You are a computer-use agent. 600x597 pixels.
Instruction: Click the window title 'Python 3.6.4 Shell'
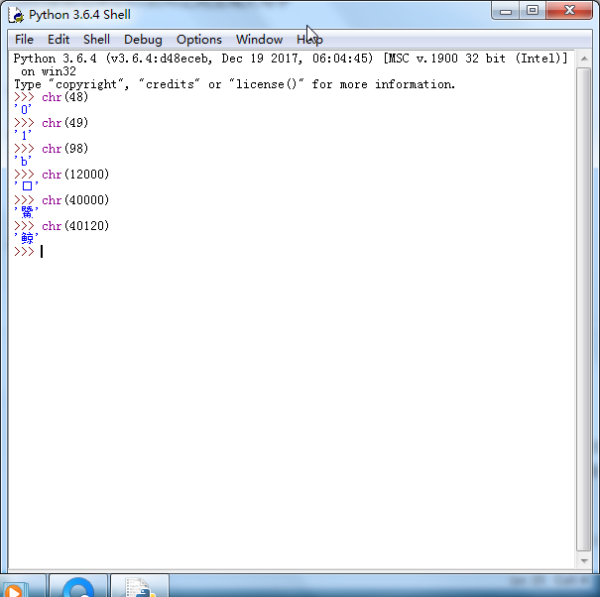click(80, 15)
